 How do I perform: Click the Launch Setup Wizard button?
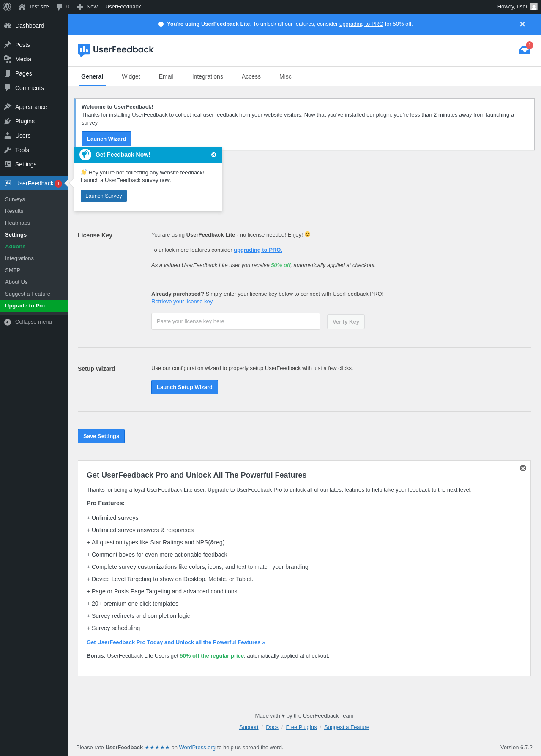[x=184, y=387]
